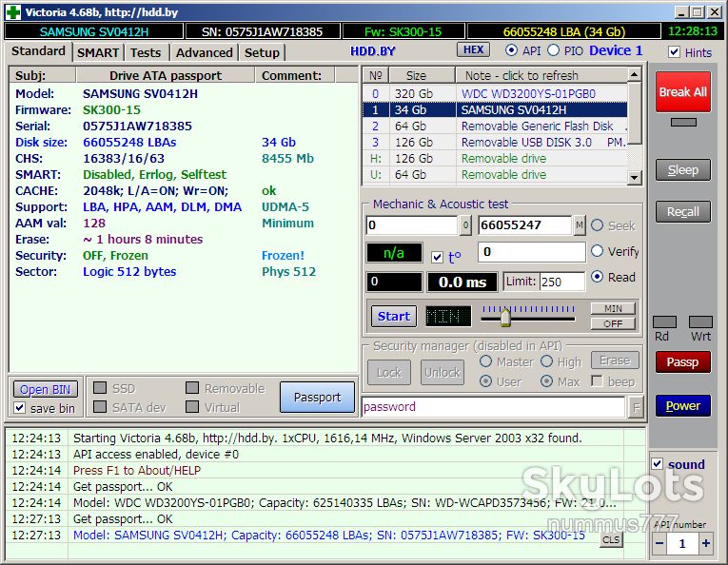The image size is (728, 565).
Task: Click the HEX button
Action: tap(473, 49)
